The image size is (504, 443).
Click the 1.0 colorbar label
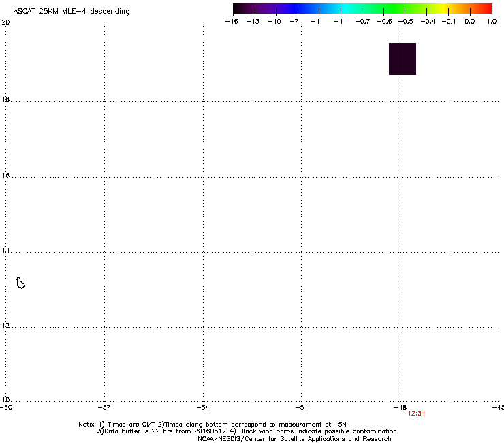point(492,22)
